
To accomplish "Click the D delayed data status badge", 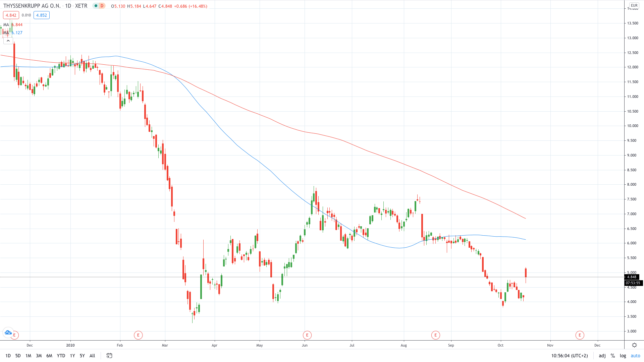I will tap(102, 6).
